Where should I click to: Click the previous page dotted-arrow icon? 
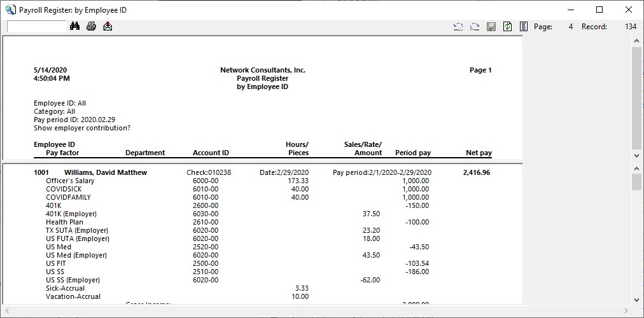point(458,27)
